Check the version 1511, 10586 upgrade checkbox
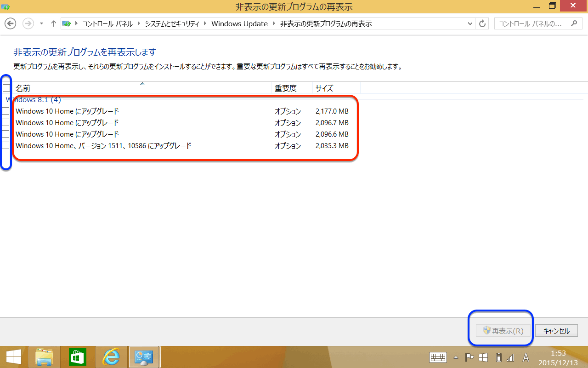This screenshot has height=368, width=588. pos(6,145)
